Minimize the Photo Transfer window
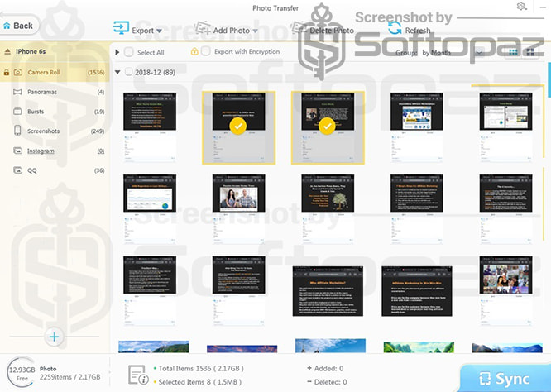The width and height of the screenshot is (551, 392). coord(542,7)
